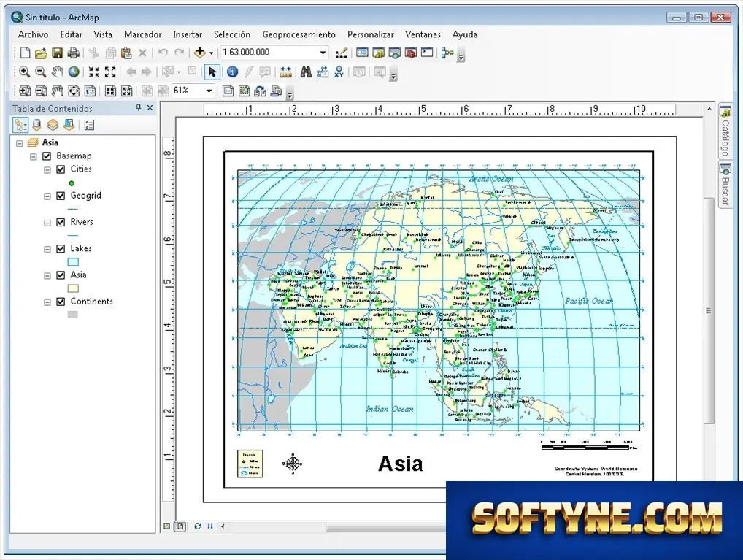Image resolution: width=743 pixels, height=560 pixels.
Task: Click the Add Data icon
Action: (x=200, y=52)
